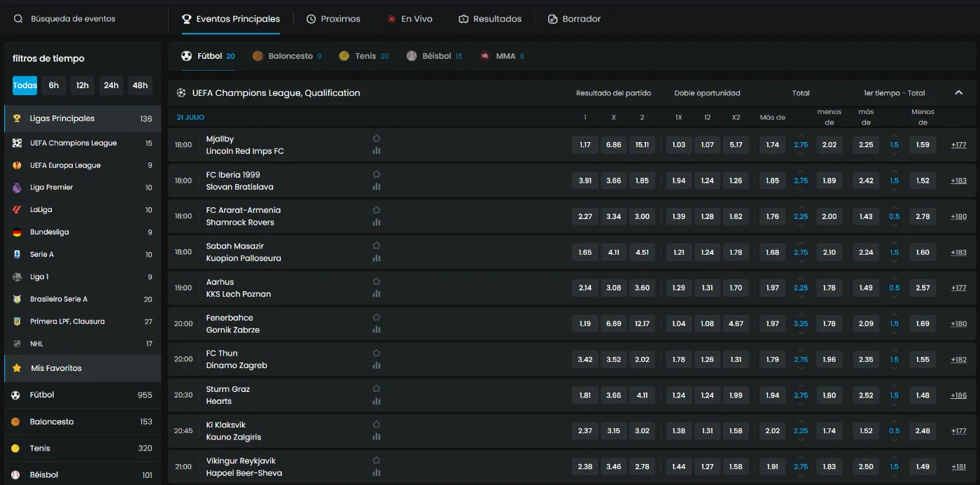Expand Ligas Principales in sidebar

pyautogui.click(x=83, y=118)
